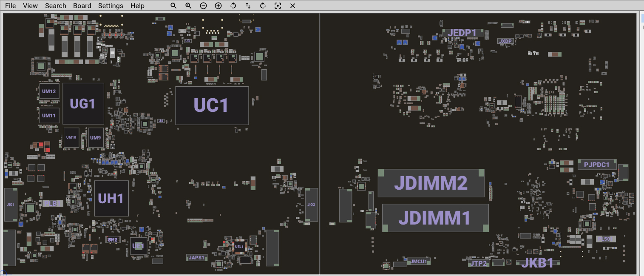The height and width of the screenshot is (276, 644).
Task: Select the UG1 component
Action: point(83,103)
